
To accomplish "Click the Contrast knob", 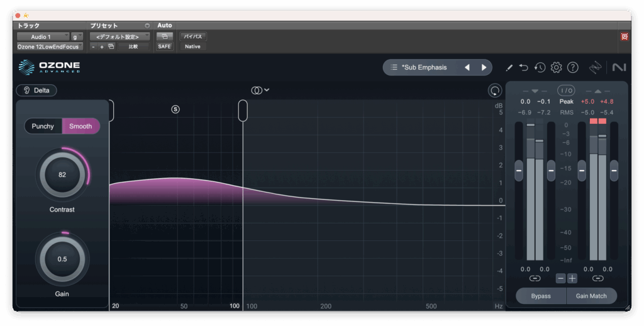I will click(x=62, y=175).
